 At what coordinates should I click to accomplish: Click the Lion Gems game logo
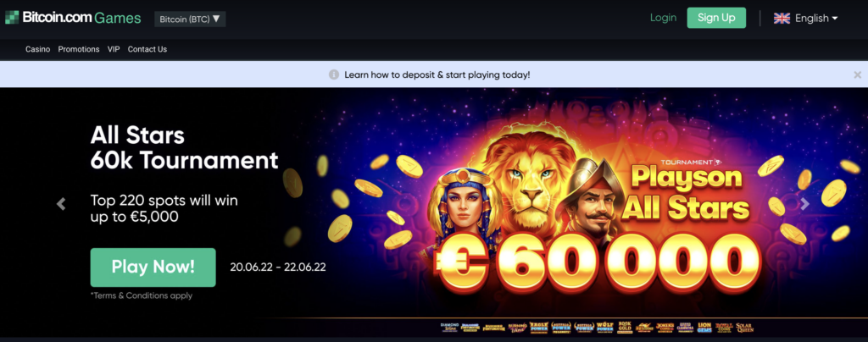tap(704, 328)
